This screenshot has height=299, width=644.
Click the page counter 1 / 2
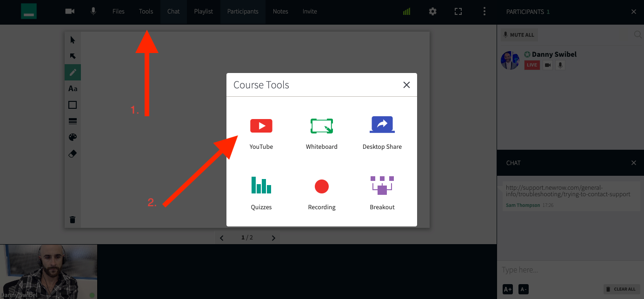pos(247,238)
